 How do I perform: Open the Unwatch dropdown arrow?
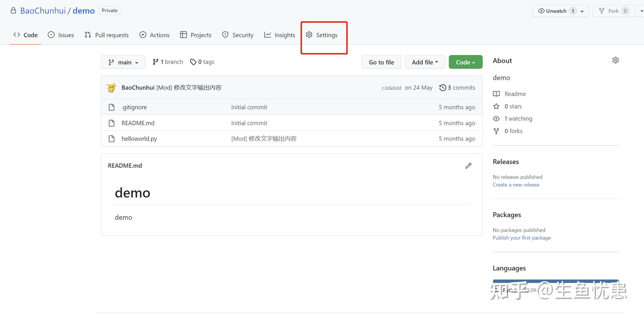(582, 11)
